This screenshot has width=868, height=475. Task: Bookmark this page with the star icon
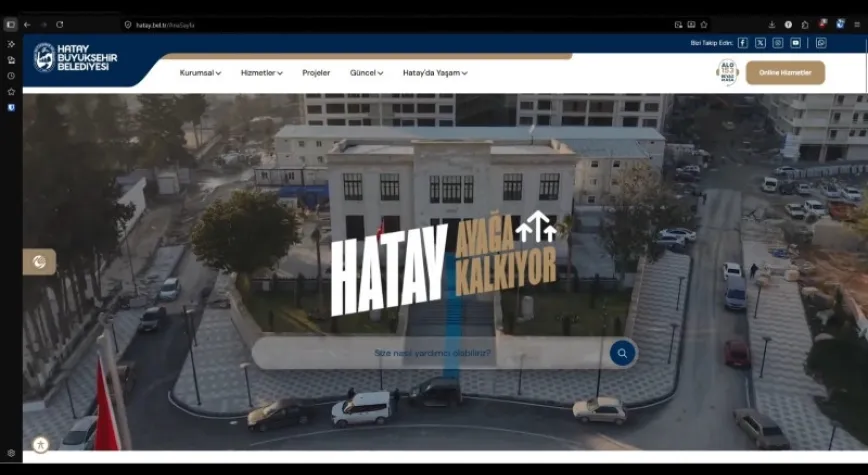[704, 25]
